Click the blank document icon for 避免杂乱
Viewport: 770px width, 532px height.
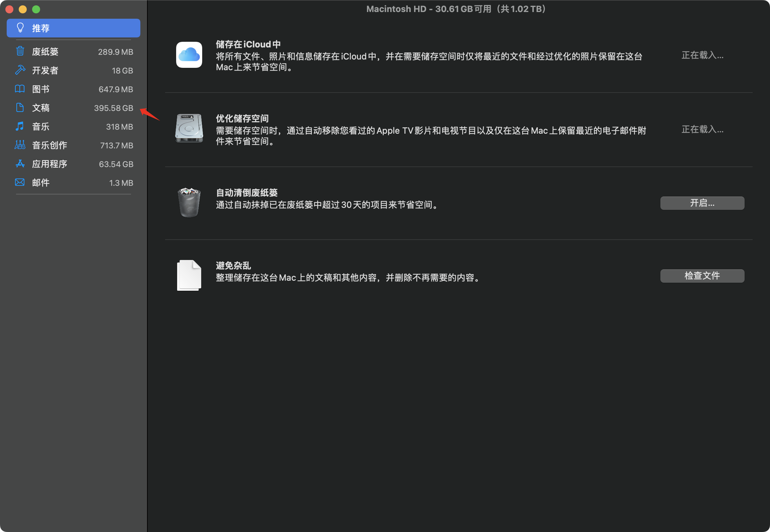coord(189,275)
